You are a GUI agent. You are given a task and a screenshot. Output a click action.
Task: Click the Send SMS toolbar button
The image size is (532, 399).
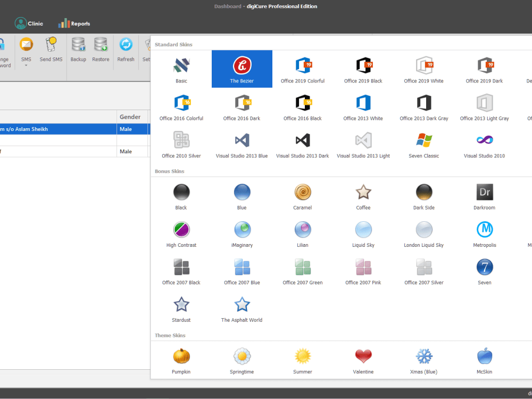click(51, 49)
